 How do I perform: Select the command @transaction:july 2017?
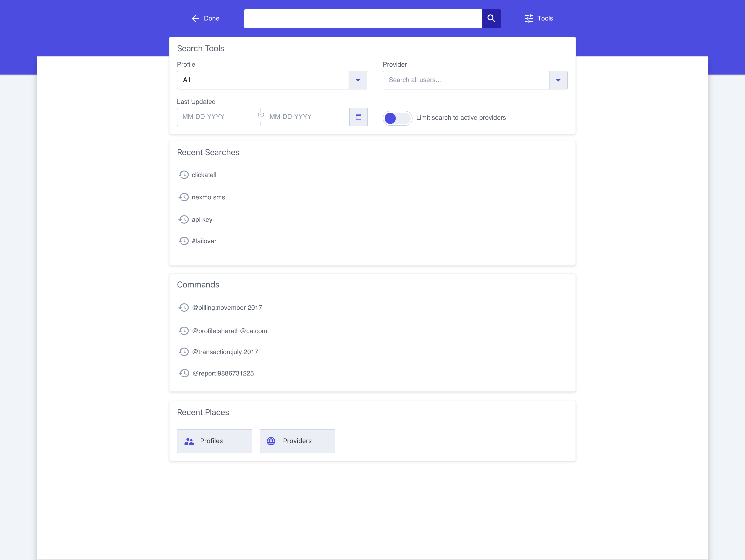click(x=225, y=352)
